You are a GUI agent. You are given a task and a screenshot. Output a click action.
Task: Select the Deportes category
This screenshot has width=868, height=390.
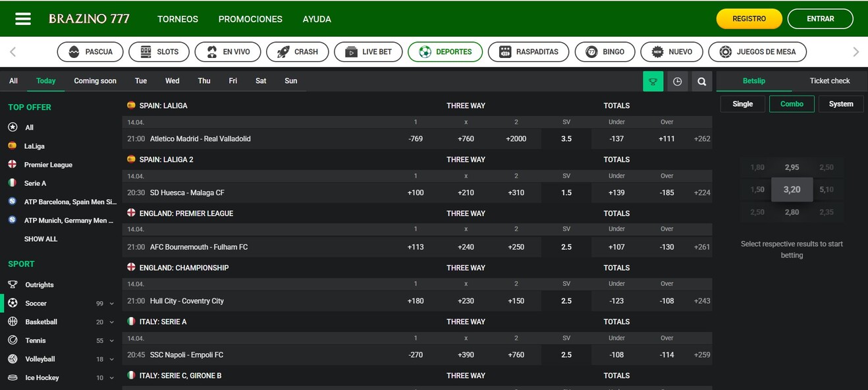[x=445, y=51]
